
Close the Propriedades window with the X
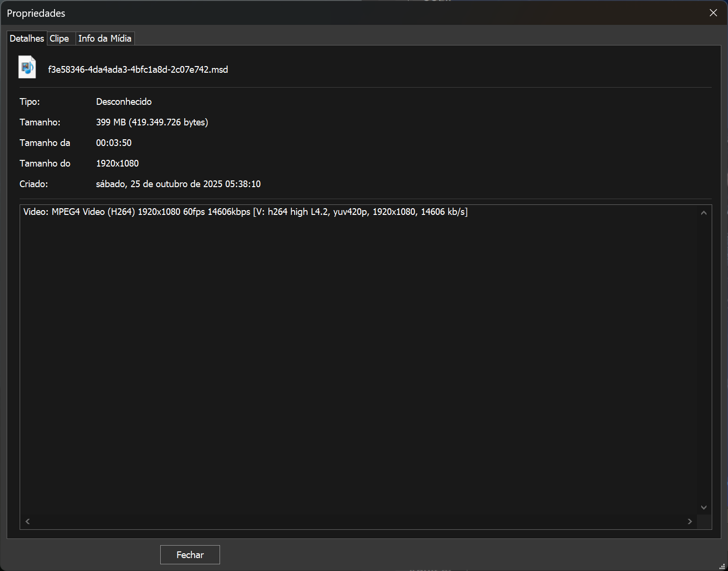[x=713, y=13]
